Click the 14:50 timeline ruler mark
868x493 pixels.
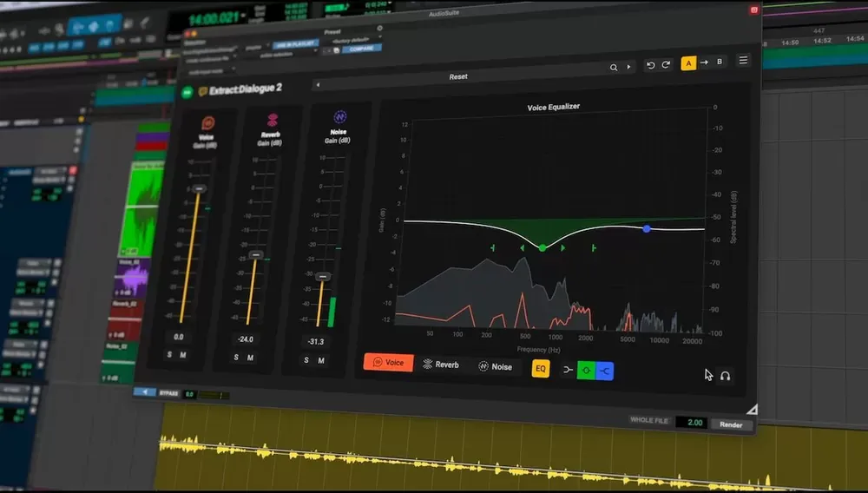pos(791,42)
